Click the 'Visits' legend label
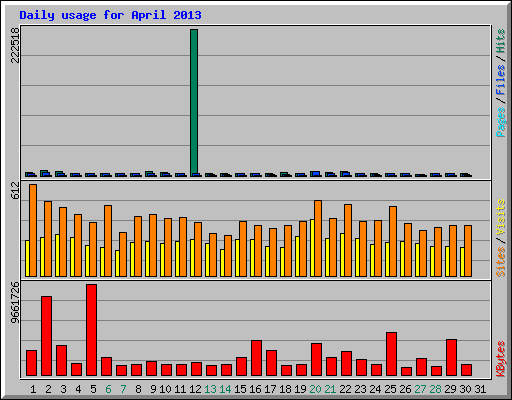This screenshot has width=512, height=400. (501, 217)
